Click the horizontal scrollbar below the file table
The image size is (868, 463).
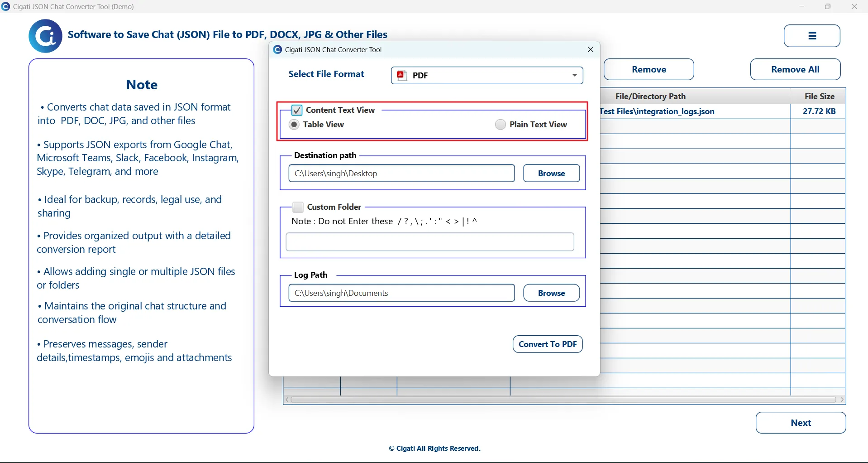pyautogui.click(x=564, y=400)
